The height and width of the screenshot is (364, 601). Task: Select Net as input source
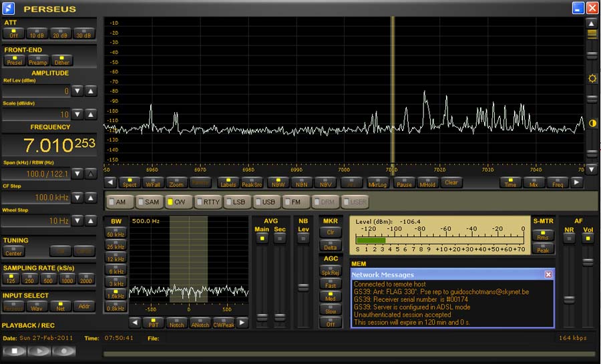click(x=61, y=306)
